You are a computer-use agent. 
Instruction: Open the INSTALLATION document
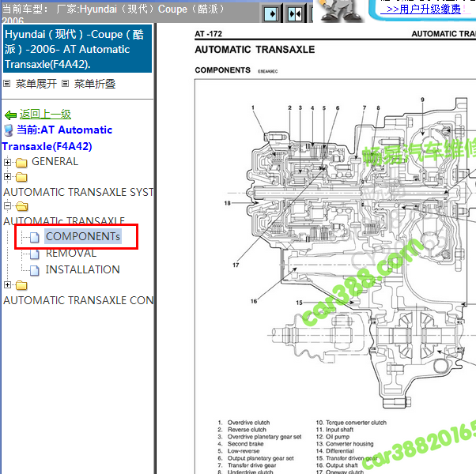click(82, 269)
